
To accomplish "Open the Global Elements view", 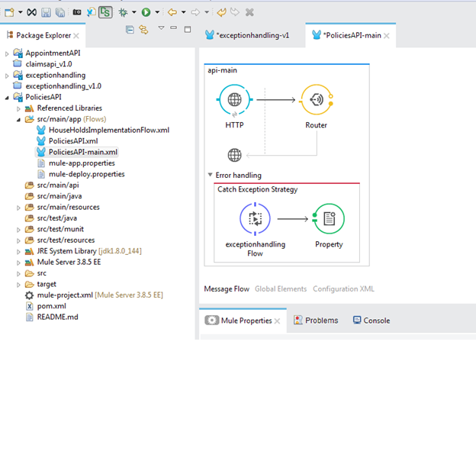I will (x=281, y=289).
